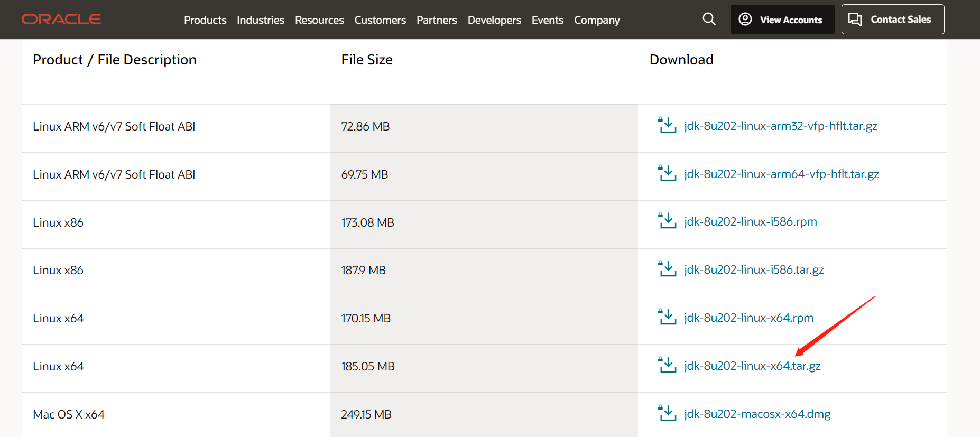Screen dimensions: 980x437
Task: Click the File Size column header
Action: (367, 60)
